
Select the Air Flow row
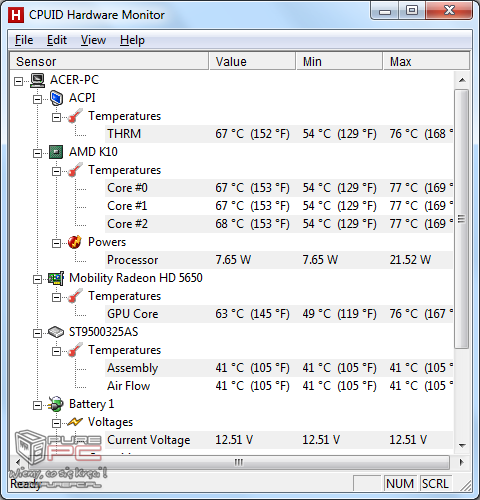[279, 386]
